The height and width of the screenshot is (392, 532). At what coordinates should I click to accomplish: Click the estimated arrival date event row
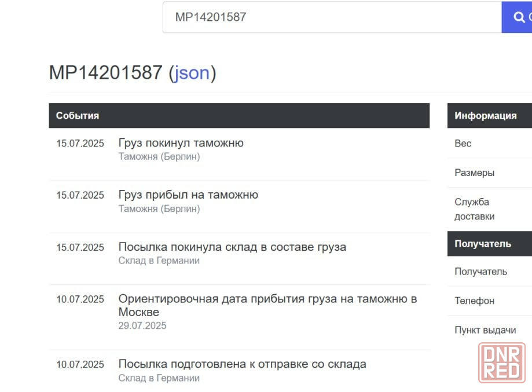[x=267, y=305]
